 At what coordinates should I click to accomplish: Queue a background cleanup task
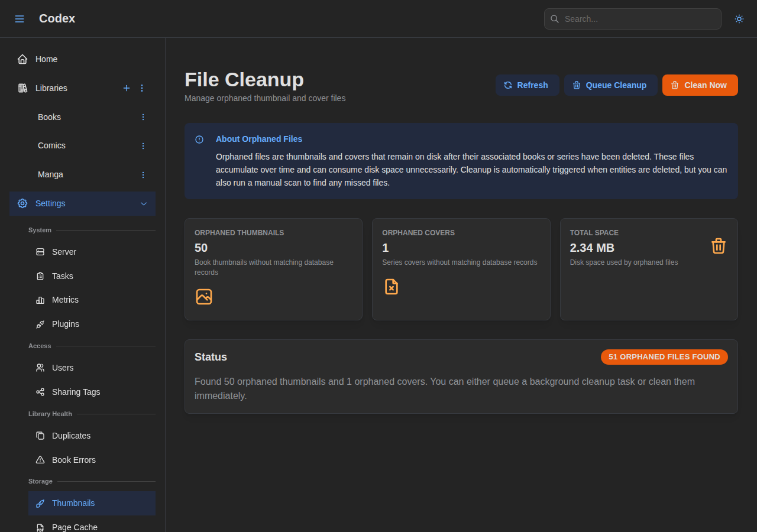(x=610, y=85)
